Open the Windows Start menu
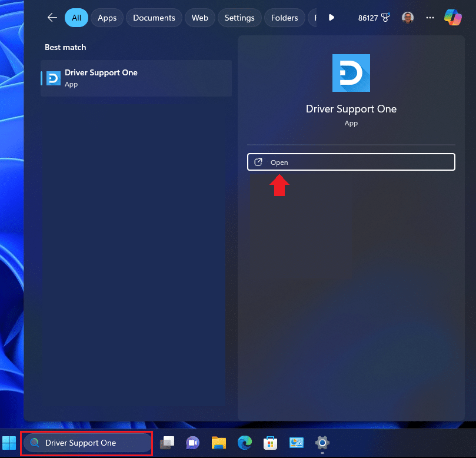 pos(9,443)
